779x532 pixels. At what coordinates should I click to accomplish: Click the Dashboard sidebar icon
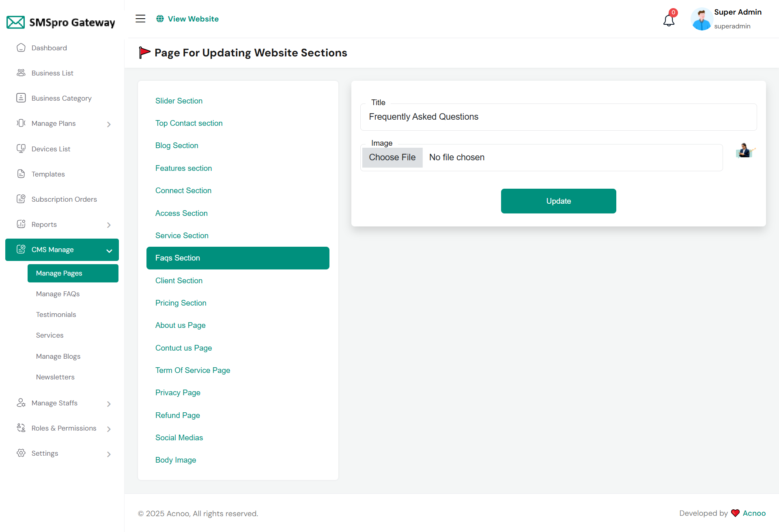pyautogui.click(x=21, y=48)
